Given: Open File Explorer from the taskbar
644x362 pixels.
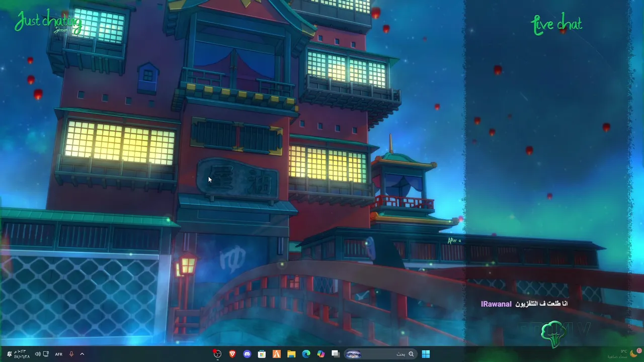Looking at the screenshot, I should (291, 354).
